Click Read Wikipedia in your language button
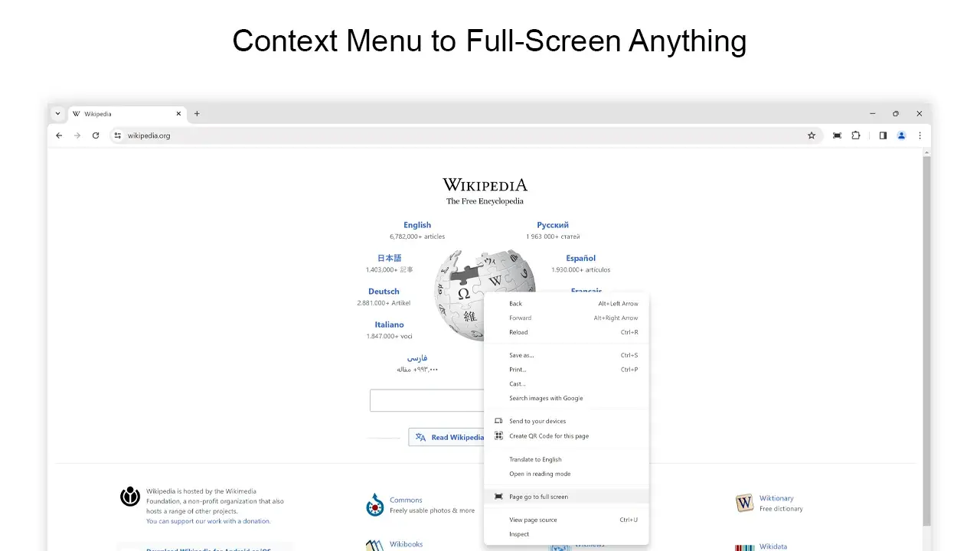The width and height of the screenshot is (980, 551). click(447, 437)
